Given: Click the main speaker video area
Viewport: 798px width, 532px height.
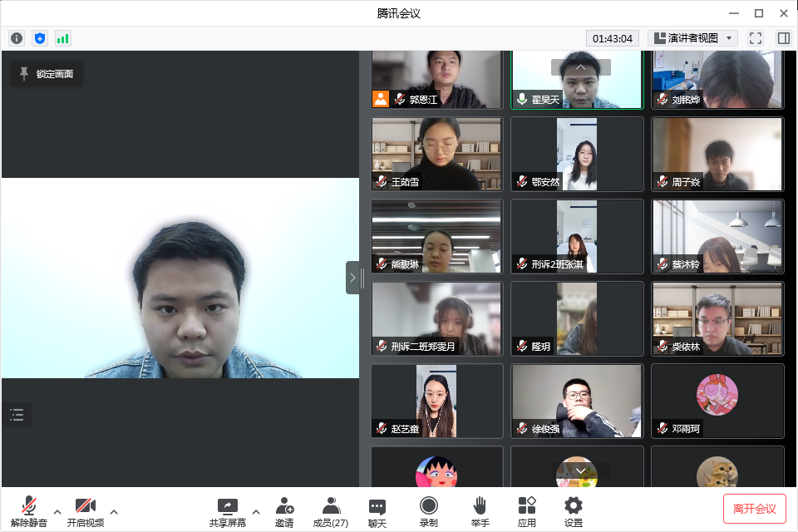Looking at the screenshot, I should point(180,278).
